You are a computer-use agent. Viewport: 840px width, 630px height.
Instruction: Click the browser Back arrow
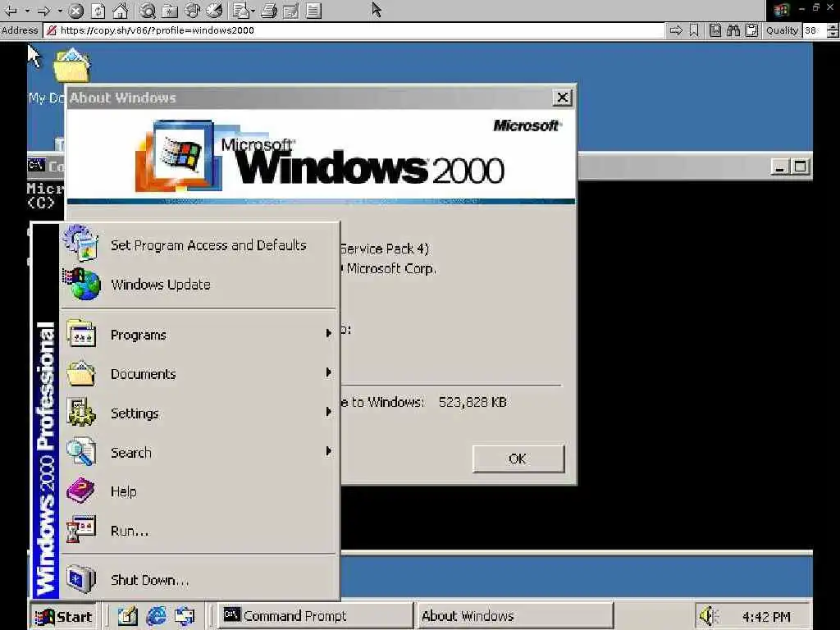10,10
